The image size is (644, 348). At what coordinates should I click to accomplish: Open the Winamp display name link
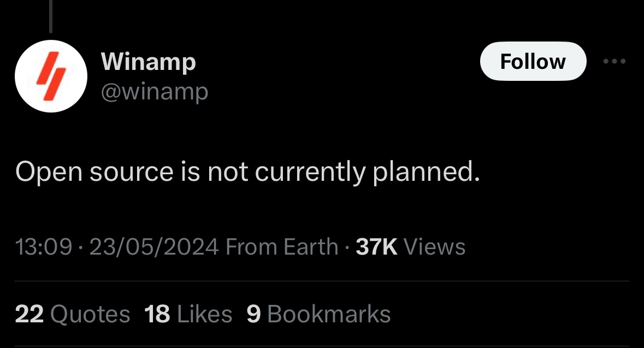tap(149, 62)
